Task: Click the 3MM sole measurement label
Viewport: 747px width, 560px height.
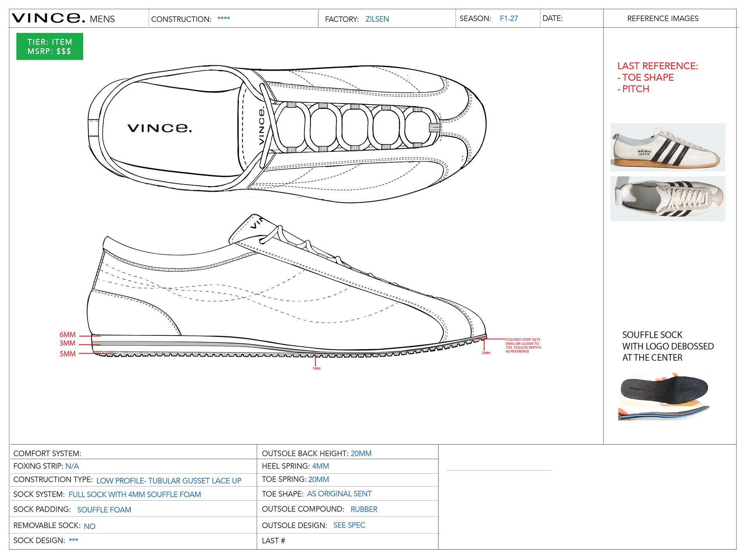Action: click(x=67, y=343)
